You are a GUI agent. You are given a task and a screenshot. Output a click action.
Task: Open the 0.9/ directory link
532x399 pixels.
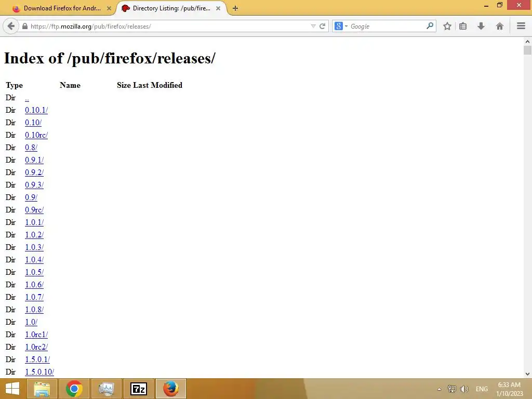[31, 197]
